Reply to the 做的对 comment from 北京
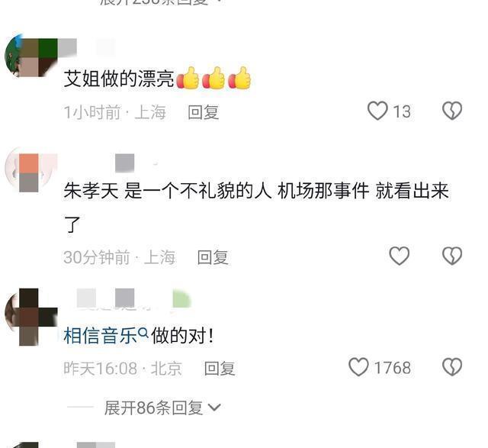The image size is (488, 448). tap(220, 368)
